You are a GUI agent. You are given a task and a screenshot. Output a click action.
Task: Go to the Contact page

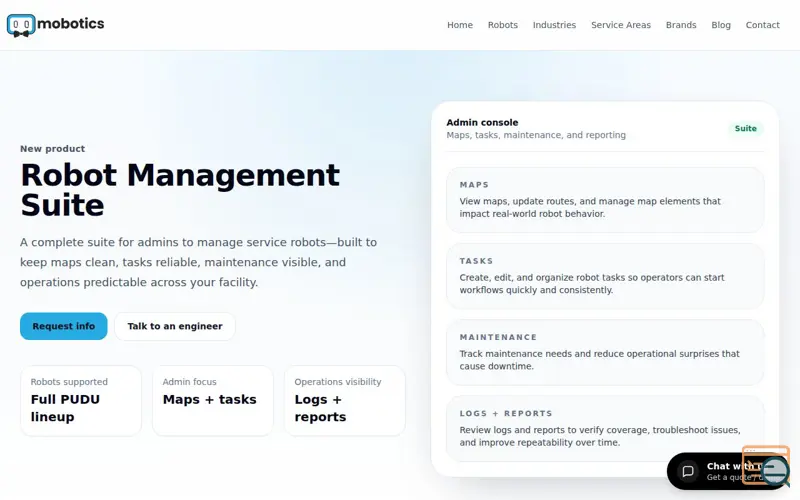click(762, 25)
